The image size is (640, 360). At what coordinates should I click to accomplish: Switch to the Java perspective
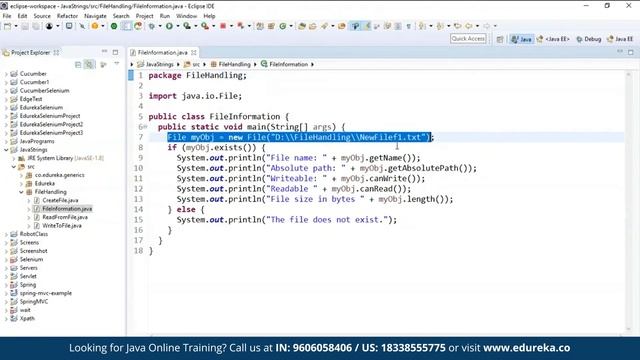(x=522, y=39)
